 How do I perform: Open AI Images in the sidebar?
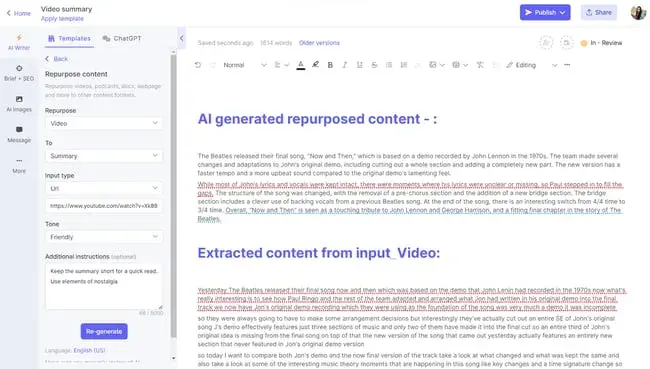click(x=19, y=104)
